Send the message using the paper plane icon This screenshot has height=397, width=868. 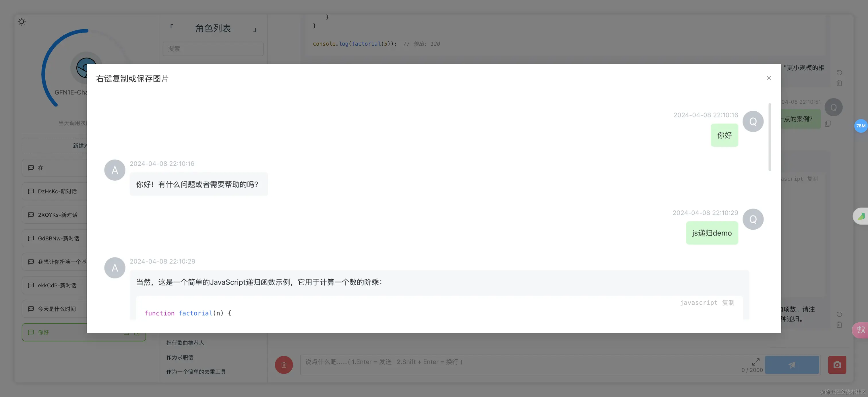(792, 365)
